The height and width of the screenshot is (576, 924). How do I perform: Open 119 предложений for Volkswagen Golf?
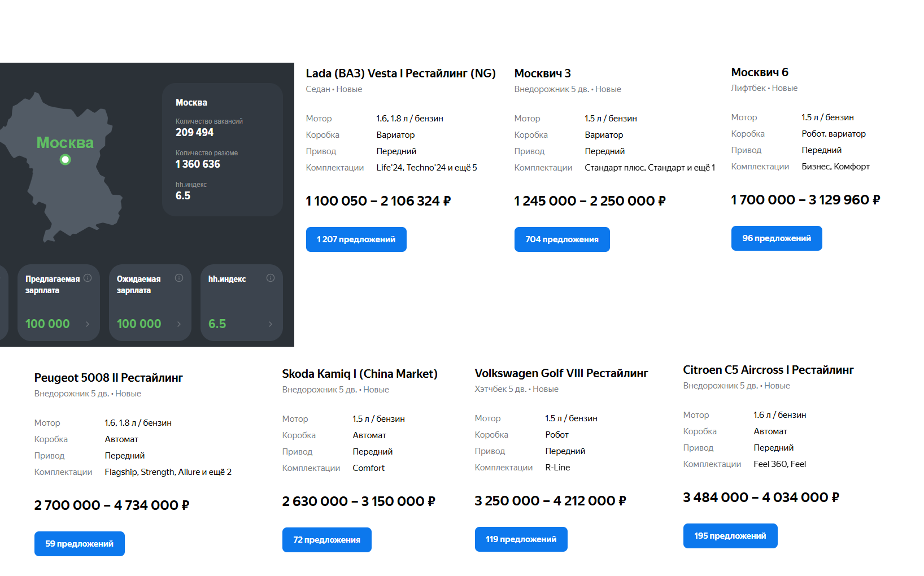[521, 539]
